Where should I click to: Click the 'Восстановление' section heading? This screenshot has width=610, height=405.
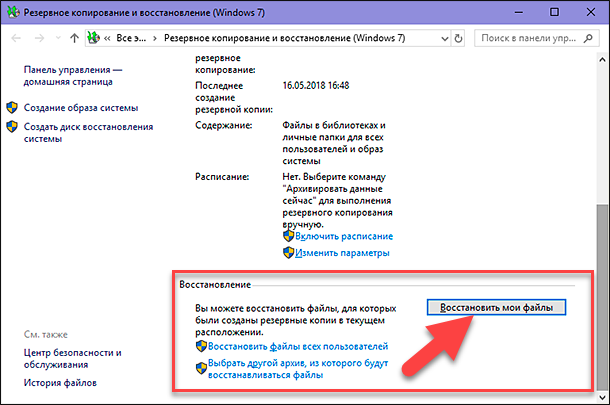click(x=215, y=285)
